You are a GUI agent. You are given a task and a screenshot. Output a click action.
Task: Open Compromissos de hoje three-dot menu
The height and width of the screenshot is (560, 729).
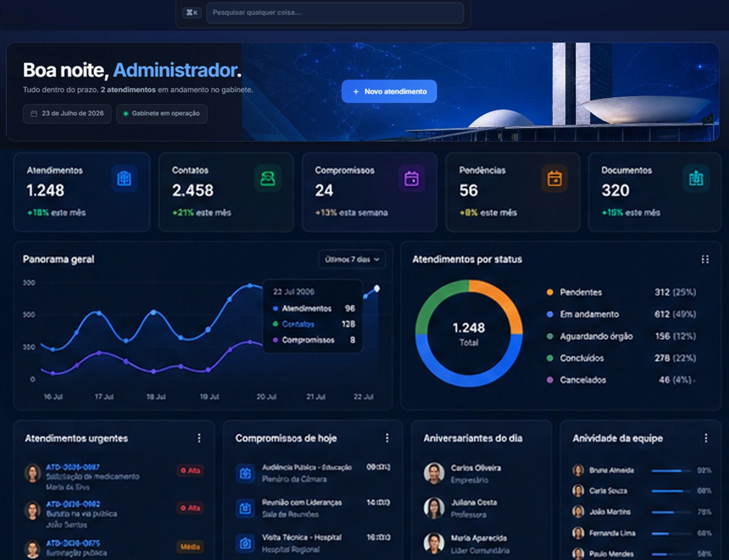pyautogui.click(x=387, y=438)
